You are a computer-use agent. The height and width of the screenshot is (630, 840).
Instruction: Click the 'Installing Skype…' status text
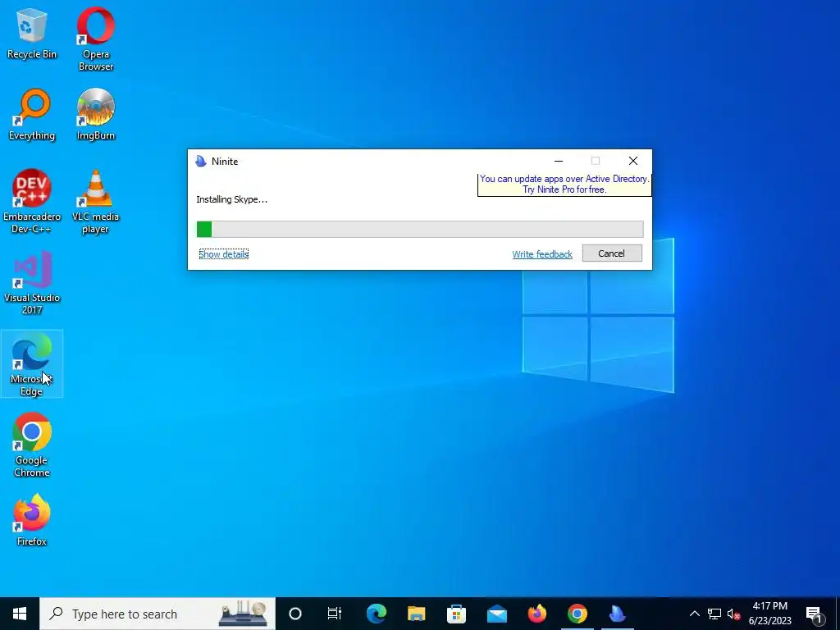pos(231,199)
